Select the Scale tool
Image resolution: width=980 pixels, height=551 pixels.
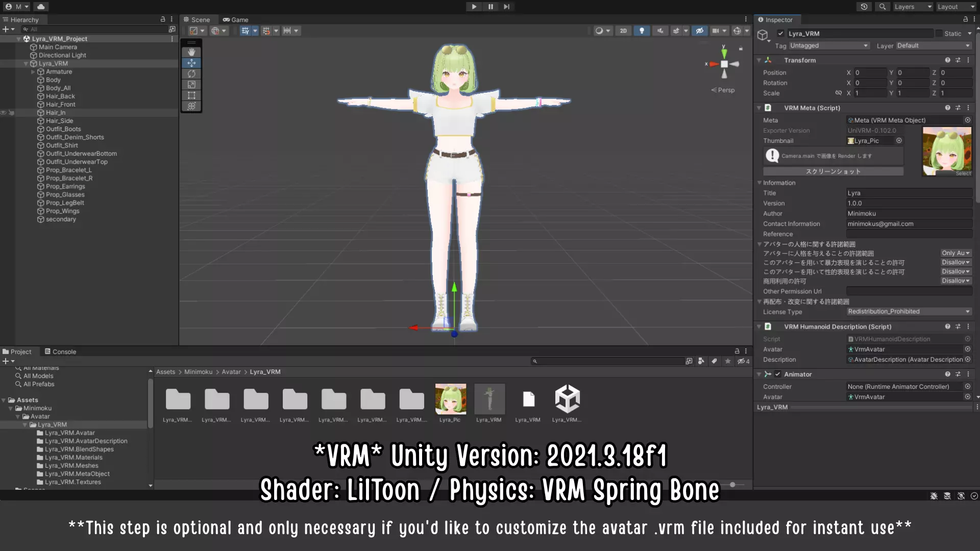(x=191, y=84)
